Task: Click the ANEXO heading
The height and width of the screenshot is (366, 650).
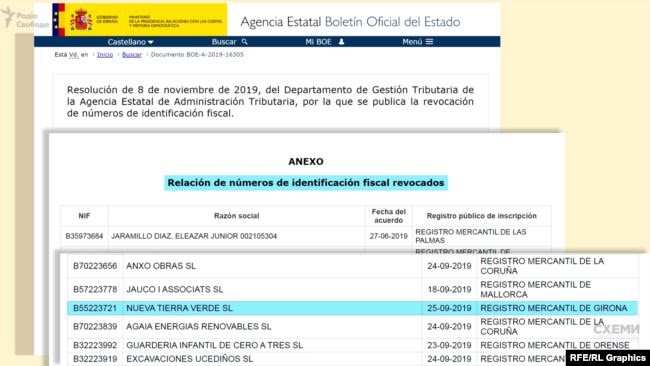Action: coord(306,162)
